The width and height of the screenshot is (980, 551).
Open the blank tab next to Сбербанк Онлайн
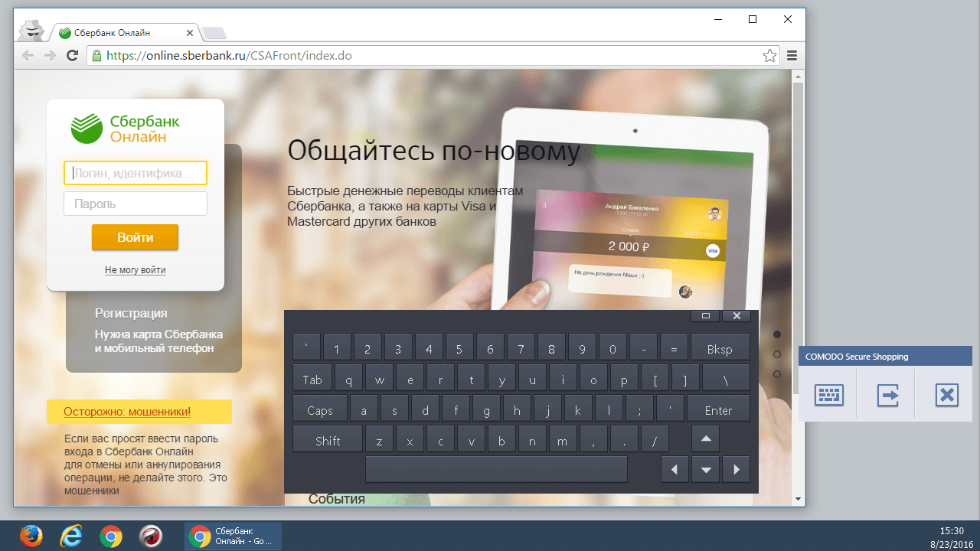tap(214, 32)
